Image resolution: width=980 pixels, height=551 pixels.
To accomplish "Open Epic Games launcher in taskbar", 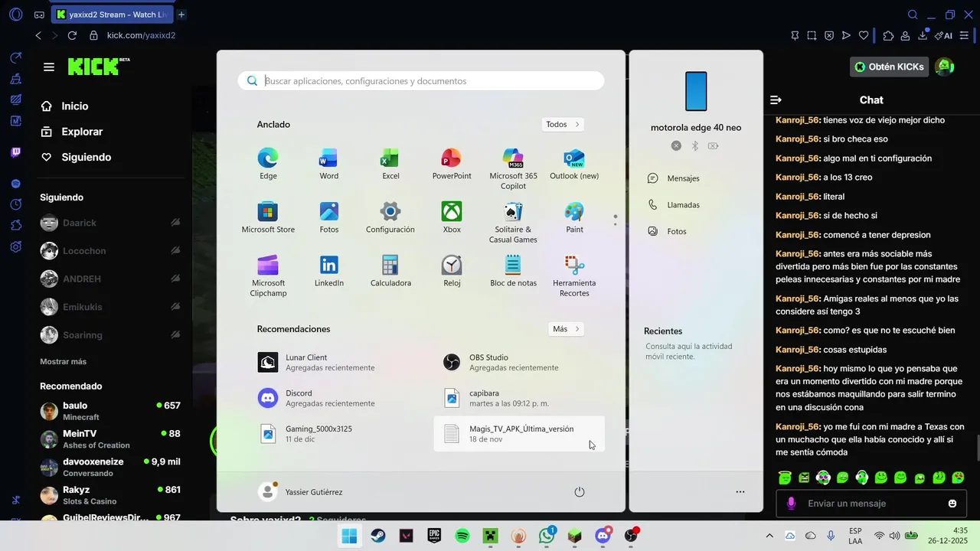I will 434,536.
